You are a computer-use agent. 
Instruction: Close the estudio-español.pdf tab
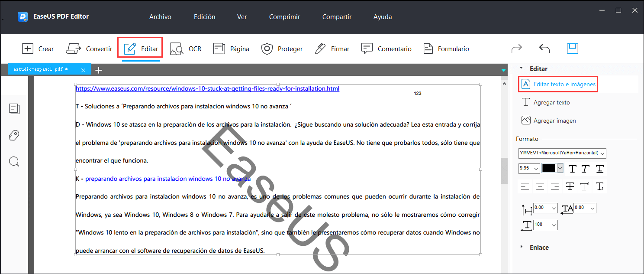tap(83, 70)
